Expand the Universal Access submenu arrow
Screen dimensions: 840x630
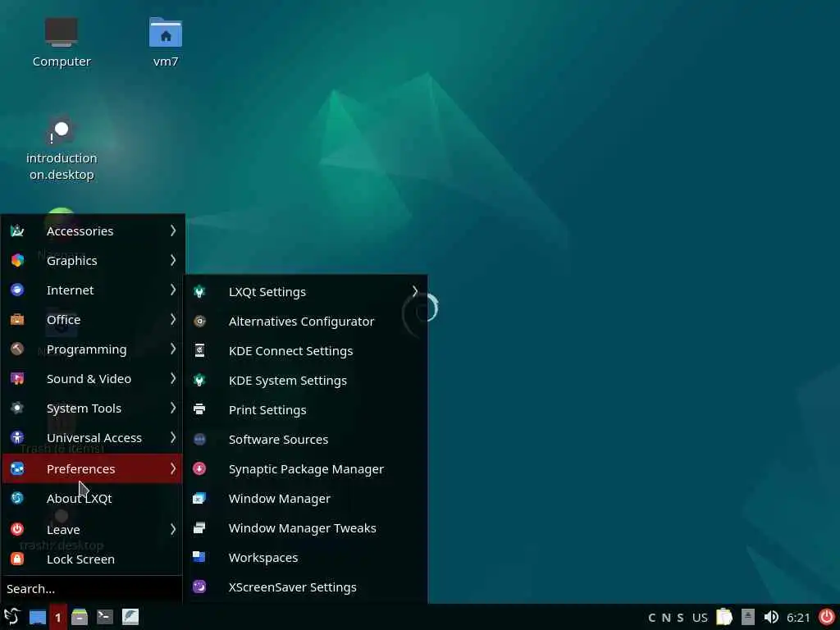click(x=172, y=437)
